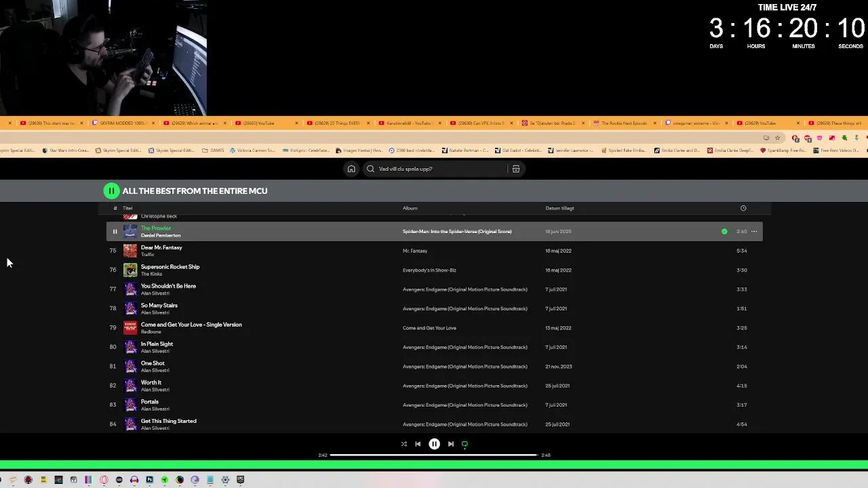The image size is (868, 488).
Task: Open album link 'Everybody's in Show-Biz'
Action: pyautogui.click(x=429, y=270)
